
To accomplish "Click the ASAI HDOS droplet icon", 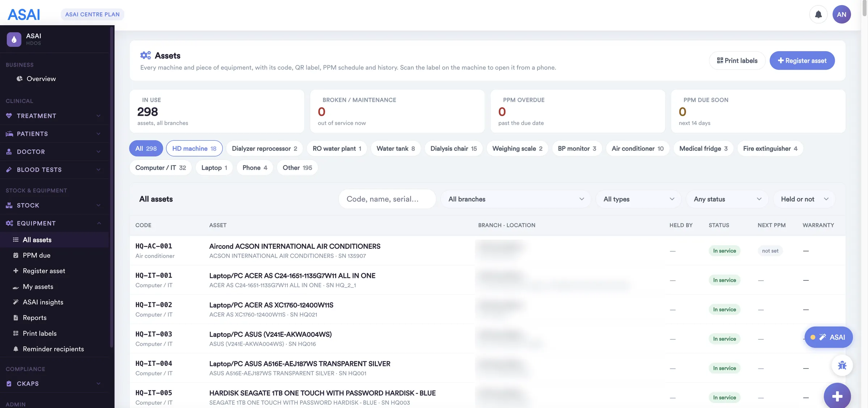I will pos(14,39).
